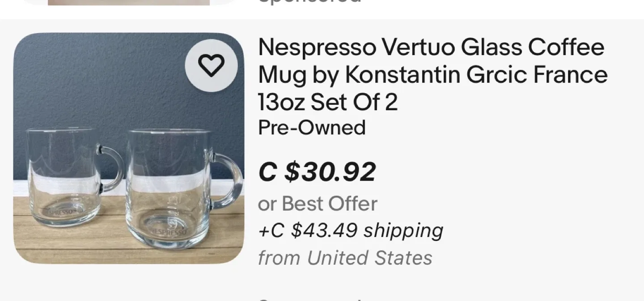Viewport: 644px width, 301px height.
Task: Toggle the watchlist heart for the mug set
Action: pyautogui.click(x=212, y=64)
